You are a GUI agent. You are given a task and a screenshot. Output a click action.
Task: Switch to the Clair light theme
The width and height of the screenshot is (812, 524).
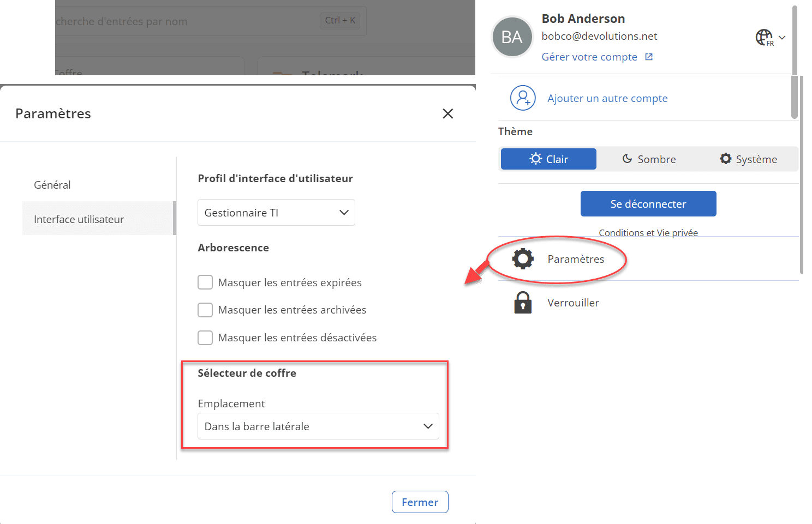pyautogui.click(x=548, y=159)
